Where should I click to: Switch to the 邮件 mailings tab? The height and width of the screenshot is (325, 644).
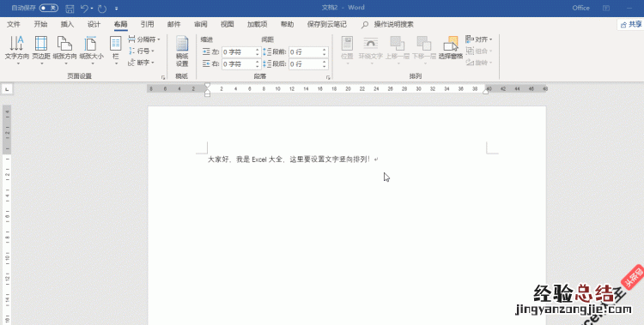click(x=173, y=24)
